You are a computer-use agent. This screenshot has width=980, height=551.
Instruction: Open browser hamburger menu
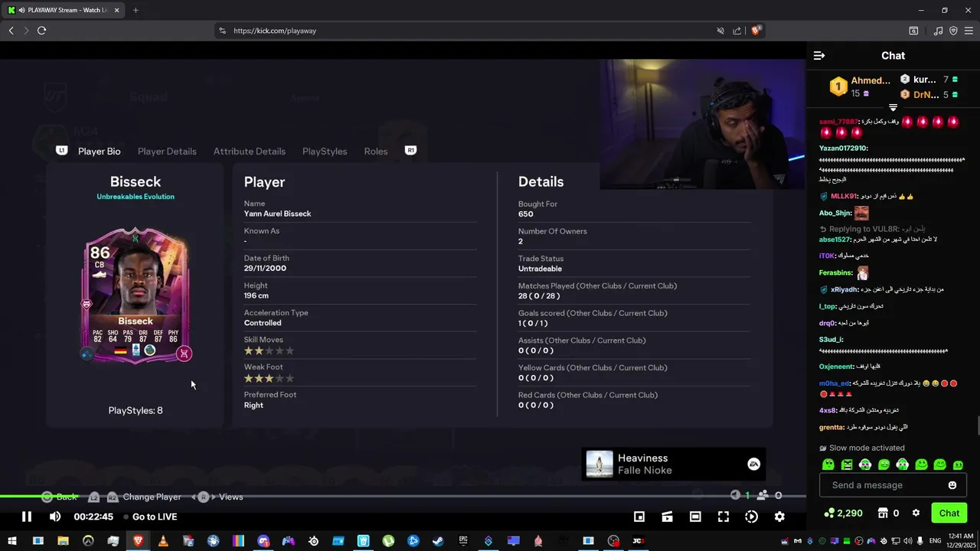[969, 31]
